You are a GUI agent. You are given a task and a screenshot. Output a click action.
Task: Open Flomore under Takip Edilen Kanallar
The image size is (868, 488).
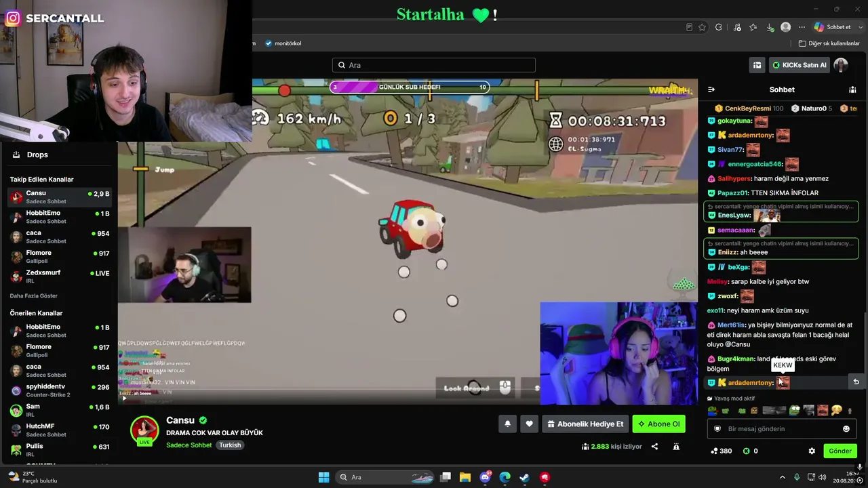pos(60,256)
